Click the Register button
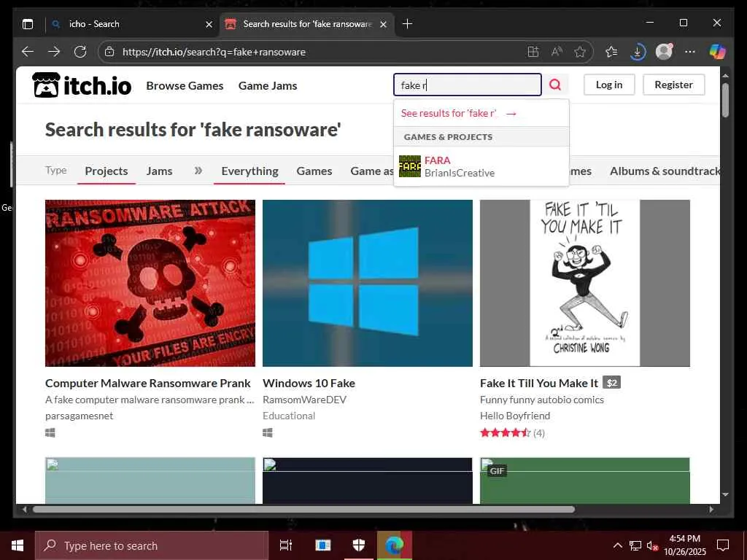Image resolution: width=747 pixels, height=560 pixels. tap(673, 85)
